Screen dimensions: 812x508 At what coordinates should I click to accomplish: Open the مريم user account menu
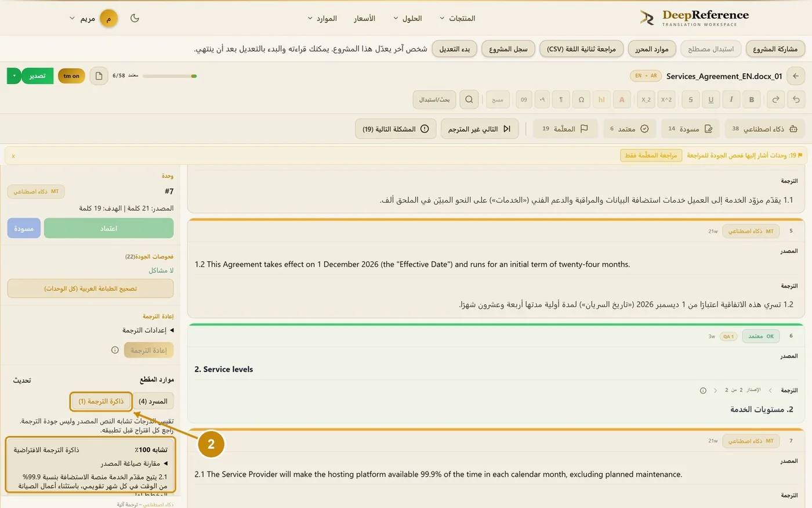[x=93, y=19]
